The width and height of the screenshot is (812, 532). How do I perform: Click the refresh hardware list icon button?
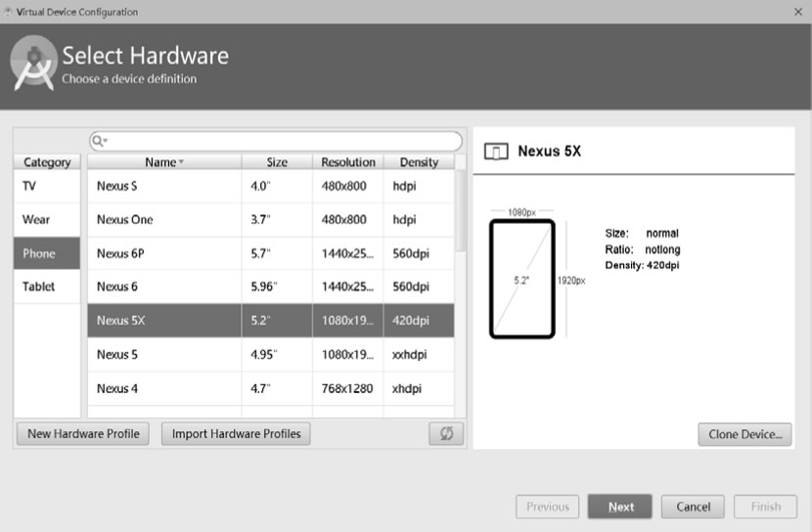point(446,433)
